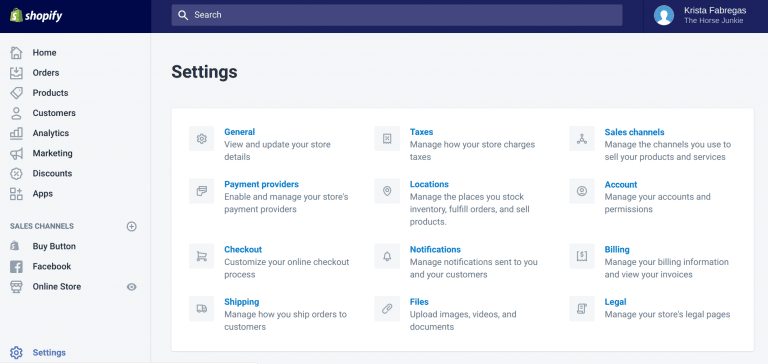Viewport: 768px width, 364px height.
Task: Select the Files paperclip icon
Action: coord(387,309)
